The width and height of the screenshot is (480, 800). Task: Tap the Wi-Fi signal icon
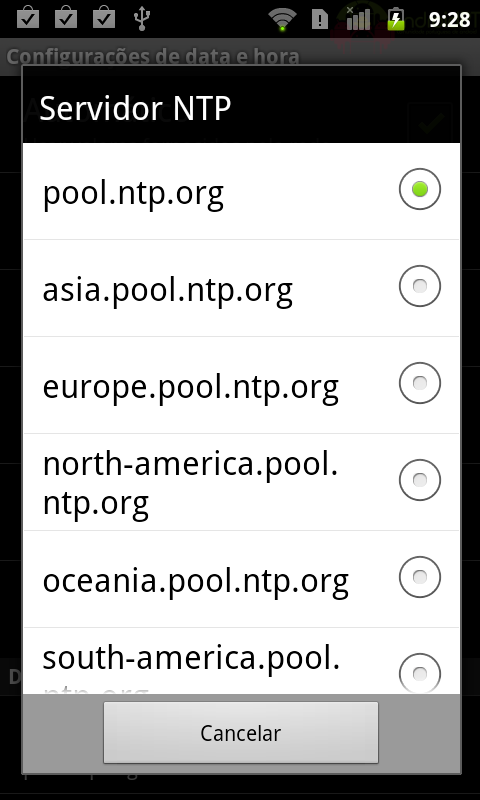pyautogui.click(x=282, y=19)
